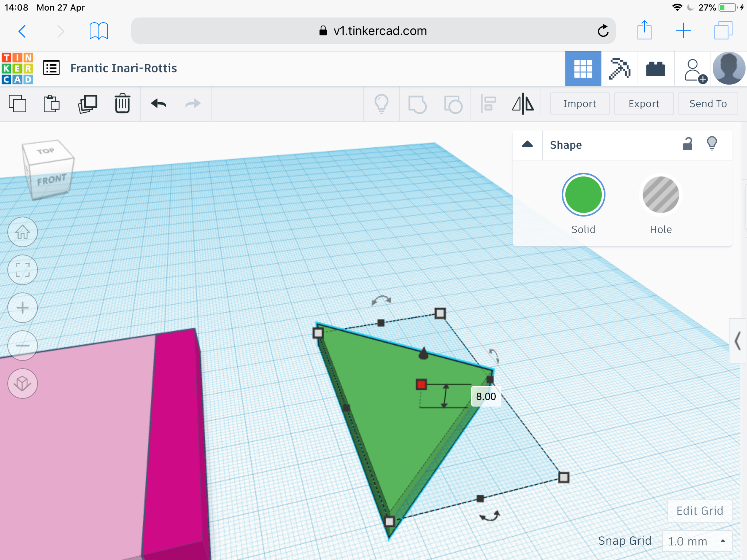
Task: Click the Edit Grid button
Action: tap(700, 511)
